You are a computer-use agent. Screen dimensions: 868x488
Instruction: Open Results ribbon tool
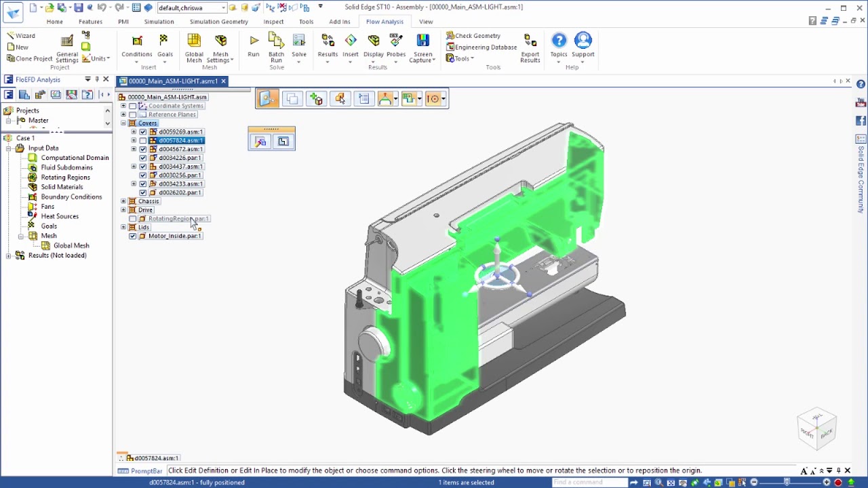point(328,47)
